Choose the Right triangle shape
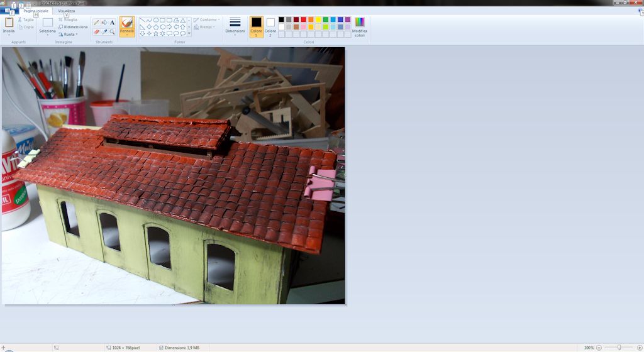 click(x=143, y=26)
